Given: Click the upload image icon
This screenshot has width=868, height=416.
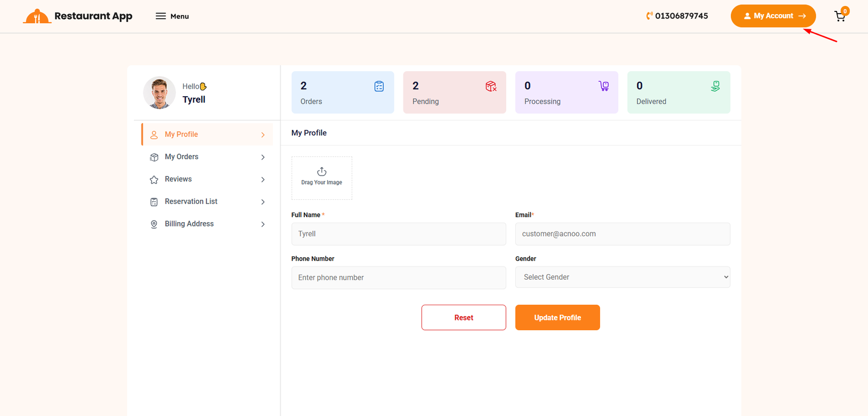Looking at the screenshot, I should click(x=322, y=172).
